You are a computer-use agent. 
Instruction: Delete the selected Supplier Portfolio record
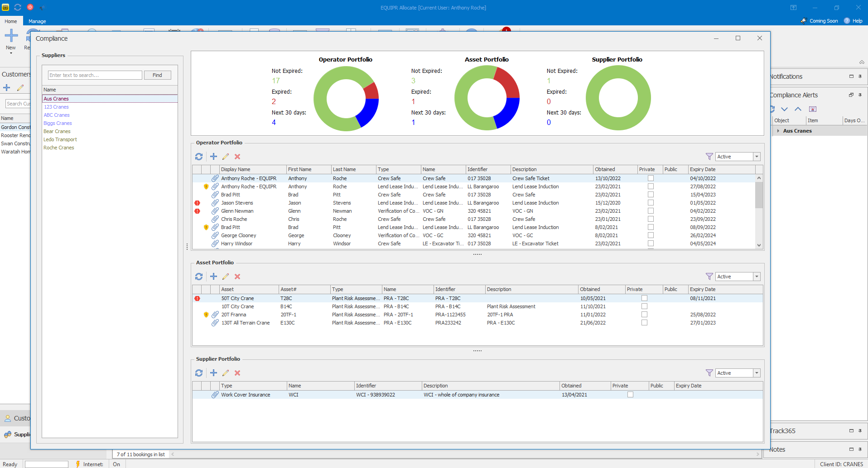pyautogui.click(x=237, y=372)
